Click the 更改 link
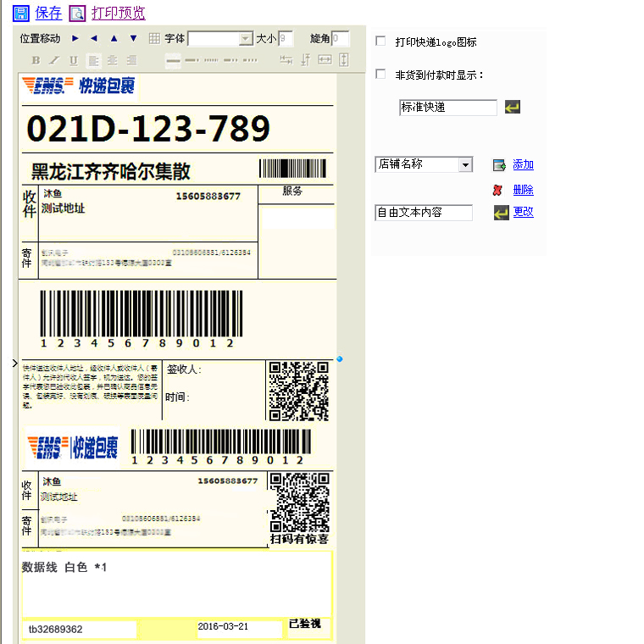This screenshot has width=644, height=644. pyautogui.click(x=523, y=212)
